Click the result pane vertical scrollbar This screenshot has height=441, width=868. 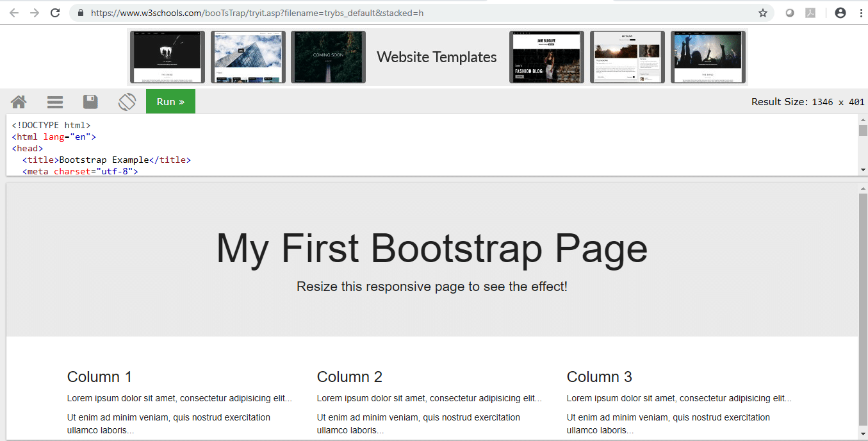click(862, 308)
